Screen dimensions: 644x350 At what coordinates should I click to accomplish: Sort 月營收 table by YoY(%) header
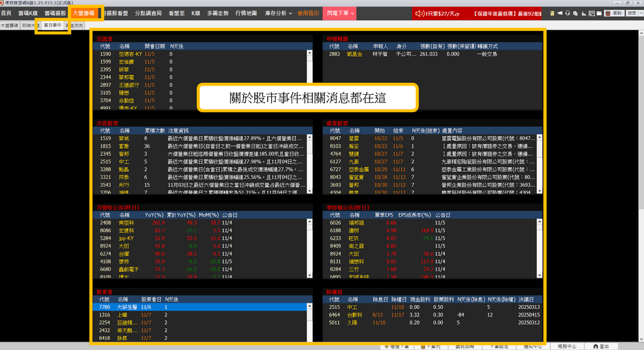pos(155,215)
